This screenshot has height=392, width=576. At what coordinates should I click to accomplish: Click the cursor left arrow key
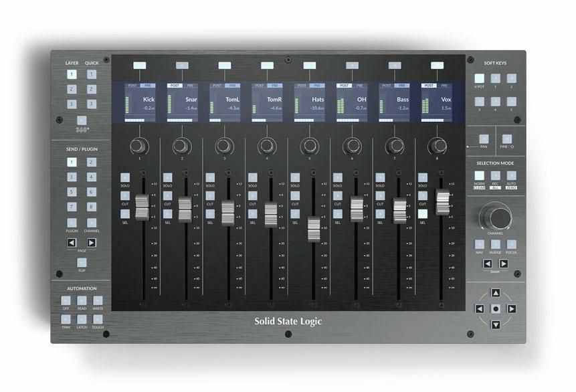(x=480, y=308)
